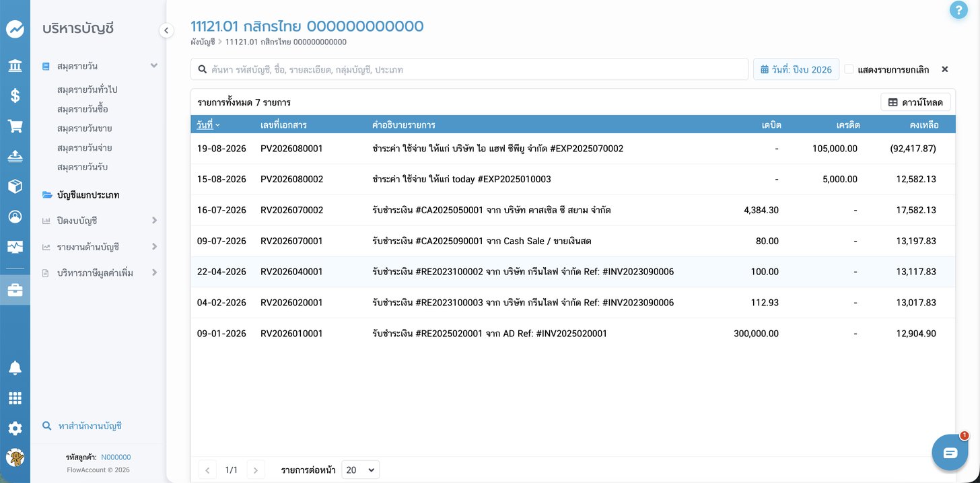Expand the รายงานด้านบัญชี section chevron
Viewport: 980px width, 483px height.
point(154,247)
